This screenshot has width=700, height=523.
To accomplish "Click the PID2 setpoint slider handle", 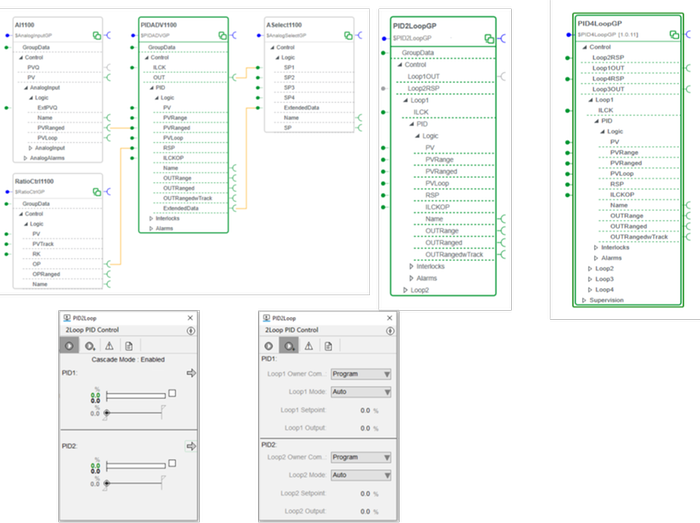I will pyautogui.click(x=107, y=483).
